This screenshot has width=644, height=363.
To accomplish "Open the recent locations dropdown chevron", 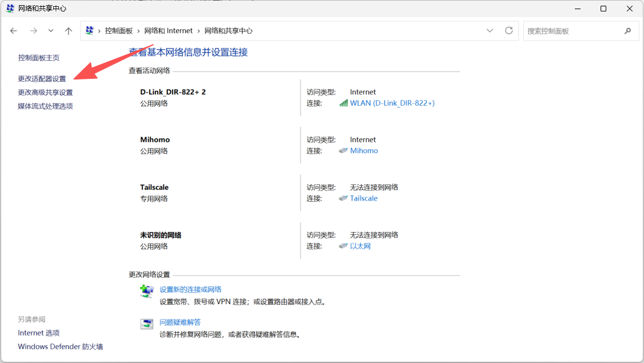I will tap(50, 31).
